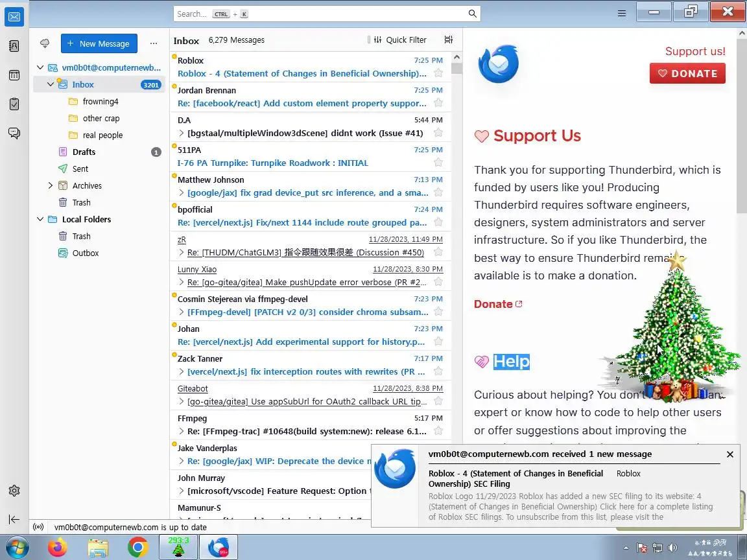Open the Tasks space

[14, 104]
